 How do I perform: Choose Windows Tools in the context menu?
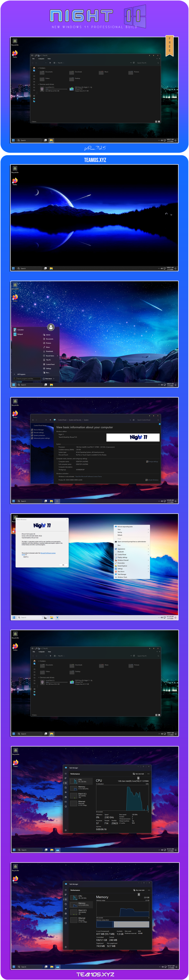[x=132, y=577]
